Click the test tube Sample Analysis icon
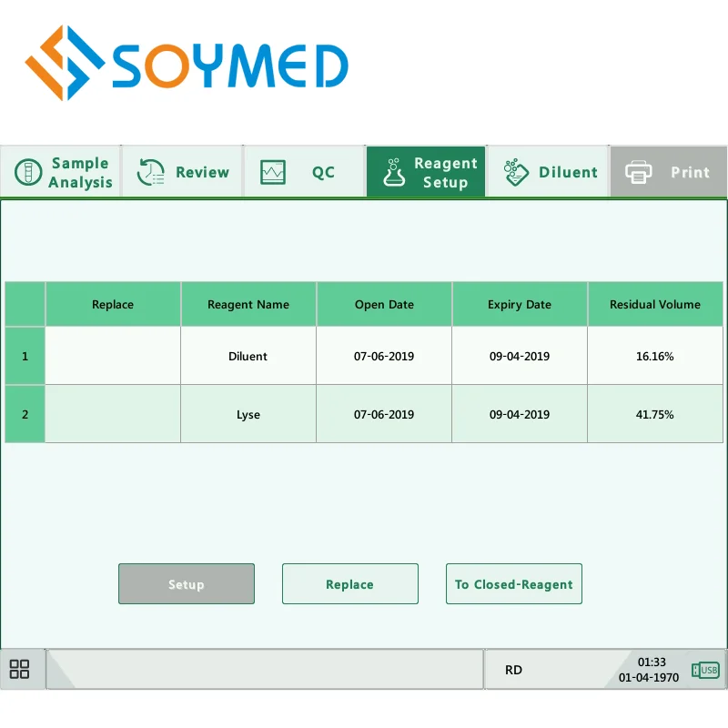This screenshot has width=728, height=728. [28, 172]
